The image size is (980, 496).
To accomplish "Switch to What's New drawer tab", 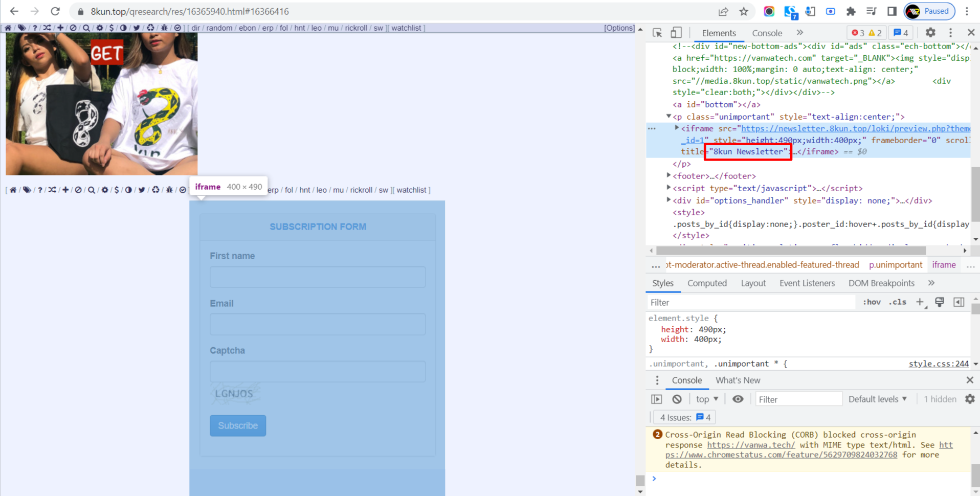I will tap(738, 380).
